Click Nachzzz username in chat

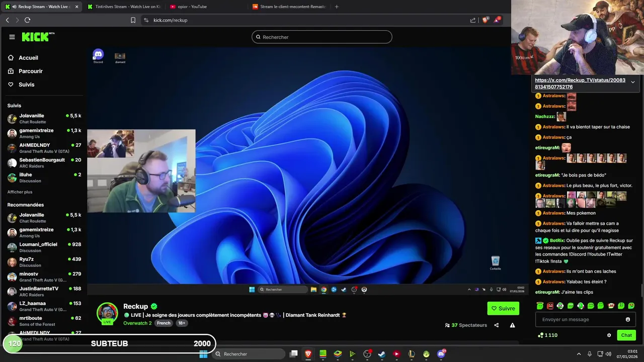(544, 117)
